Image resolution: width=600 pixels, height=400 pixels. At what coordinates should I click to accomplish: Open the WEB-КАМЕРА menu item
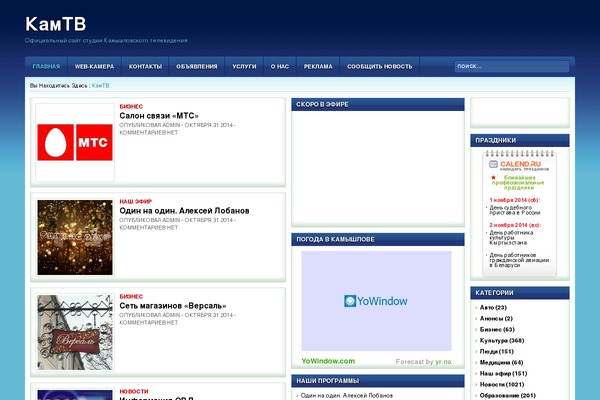[95, 67]
